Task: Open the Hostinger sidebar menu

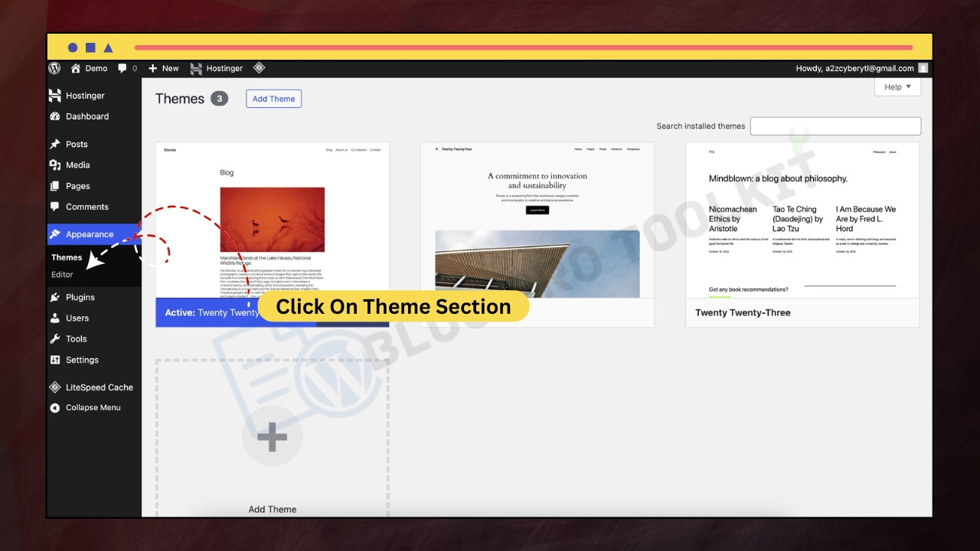Action: (85, 96)
